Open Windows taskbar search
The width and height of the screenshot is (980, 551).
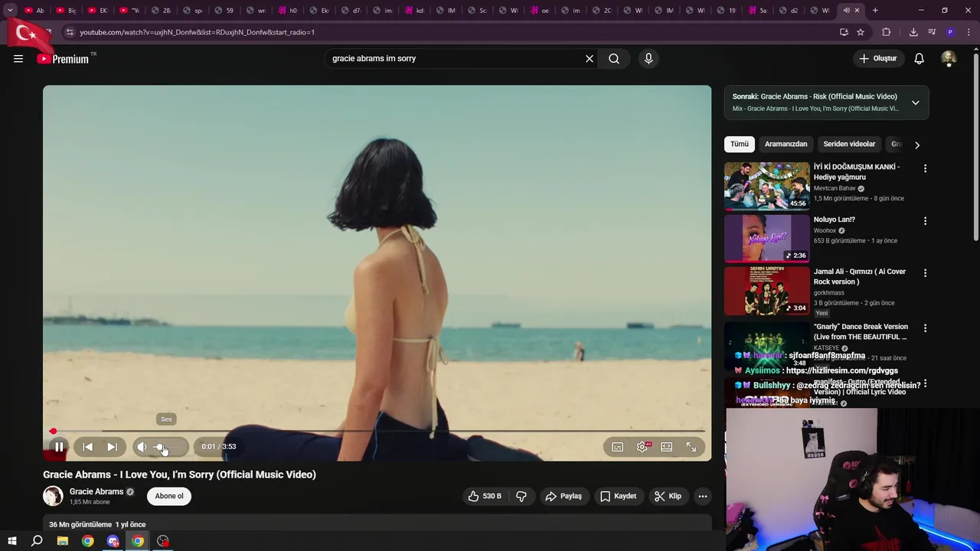(x=37, y=541)
